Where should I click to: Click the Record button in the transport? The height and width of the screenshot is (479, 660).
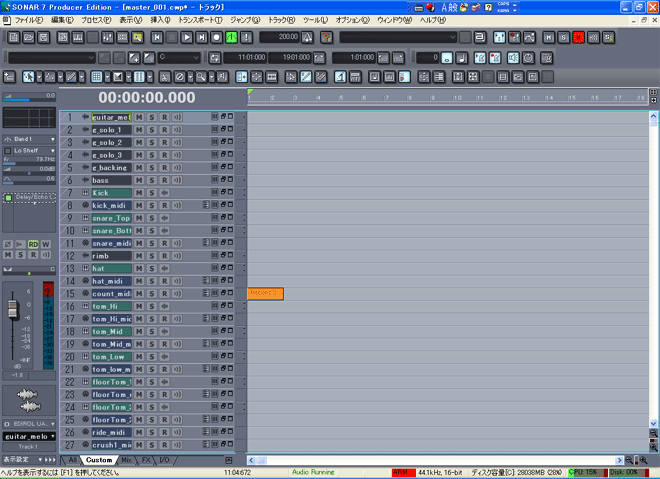(x=216, y=37)
